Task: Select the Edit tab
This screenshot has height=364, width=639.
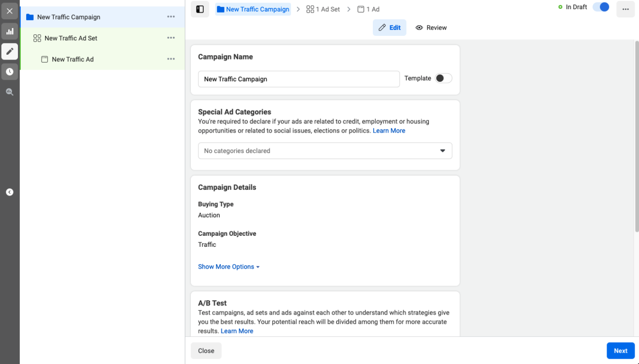Action: pyautogui.click(x=390, y=28)
